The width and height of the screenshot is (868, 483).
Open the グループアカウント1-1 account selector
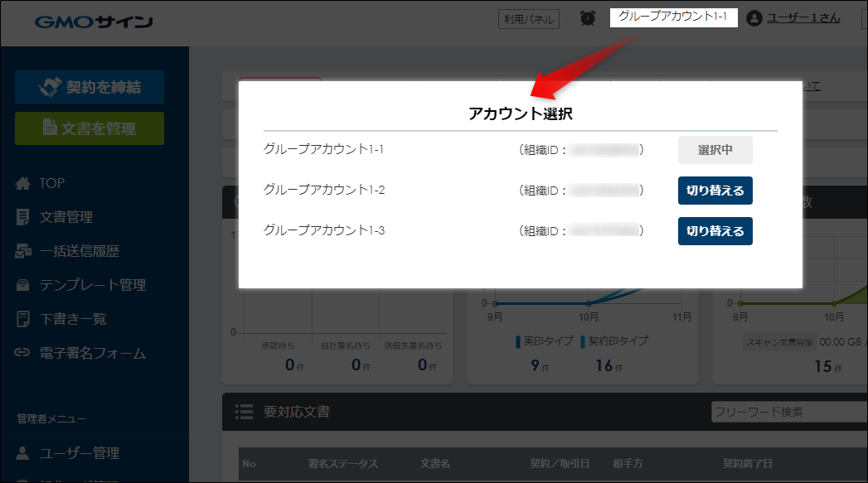pos(674,17)
